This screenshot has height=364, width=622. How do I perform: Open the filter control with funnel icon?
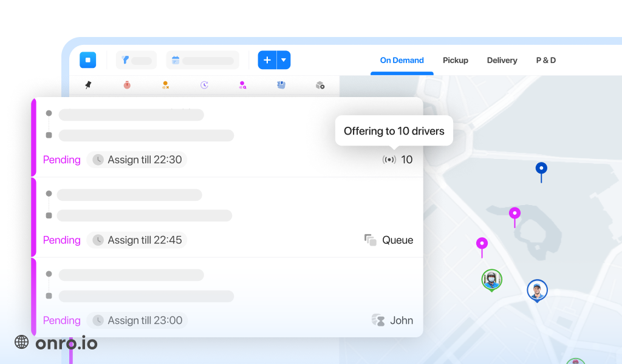pyautogui.click(x=136, y=60)
